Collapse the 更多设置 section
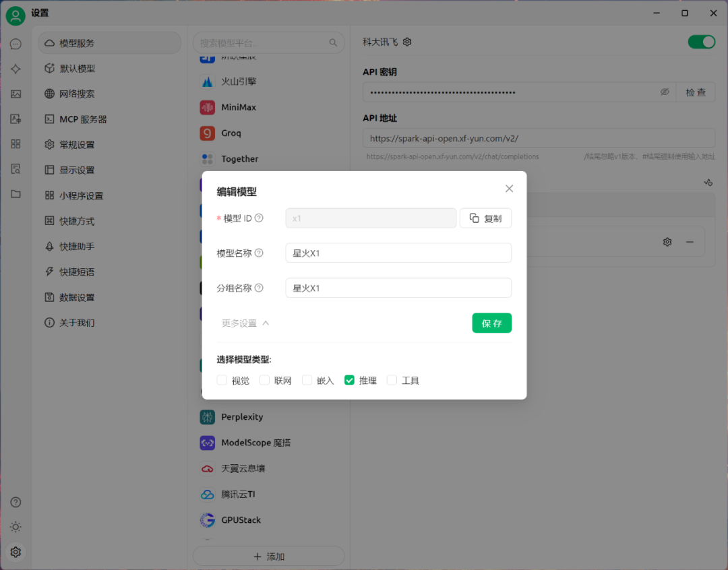Image resolution: width=728 pixels, height=570 pixels. coord(245,323)
